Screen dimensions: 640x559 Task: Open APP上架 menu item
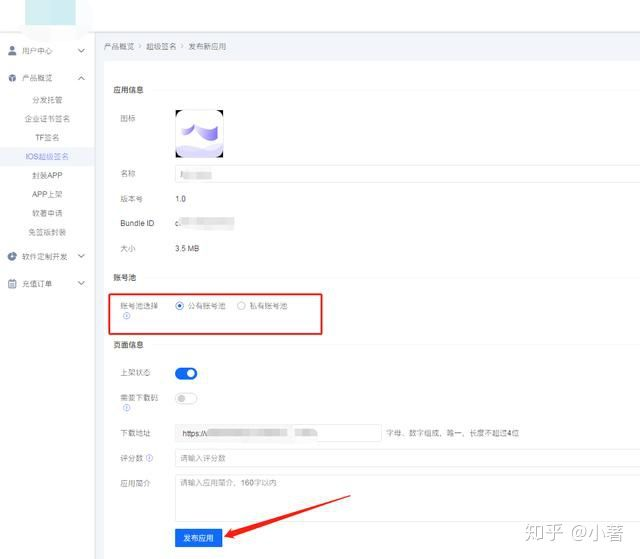(47, 194)
